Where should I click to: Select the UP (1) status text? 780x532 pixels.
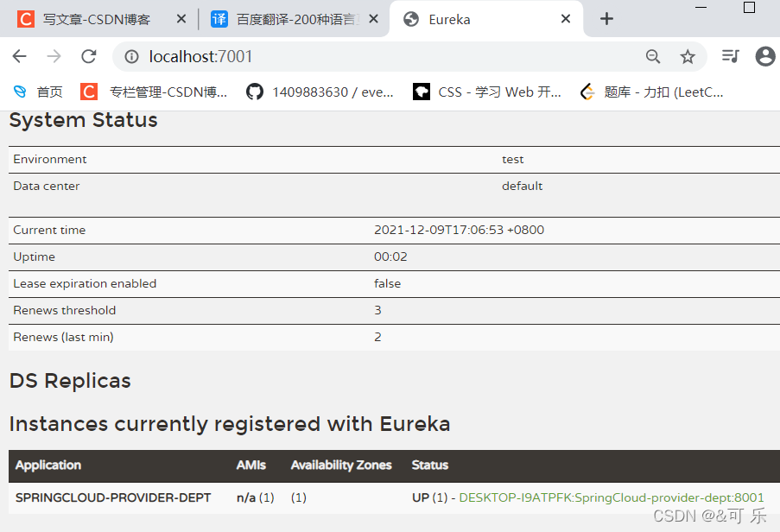click(x=430, y=497)
